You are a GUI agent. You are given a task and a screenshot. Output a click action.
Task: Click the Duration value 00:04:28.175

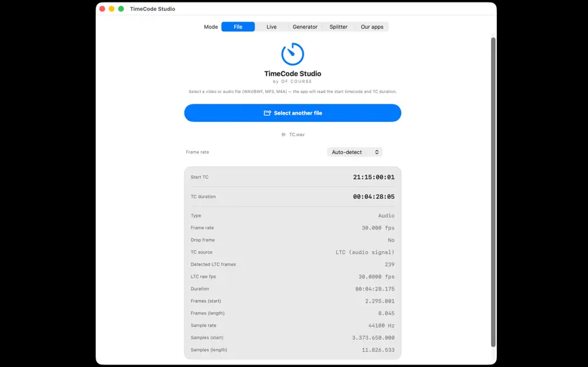click(x=375, y=289)
